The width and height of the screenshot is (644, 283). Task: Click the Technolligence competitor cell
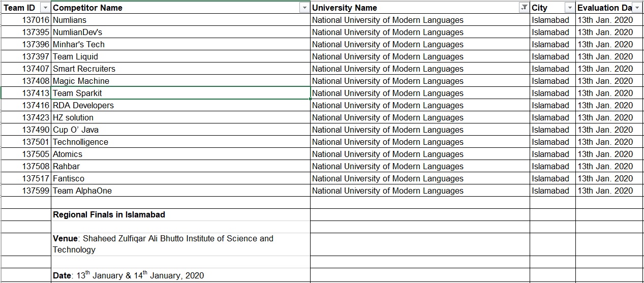tap(181, 142)
